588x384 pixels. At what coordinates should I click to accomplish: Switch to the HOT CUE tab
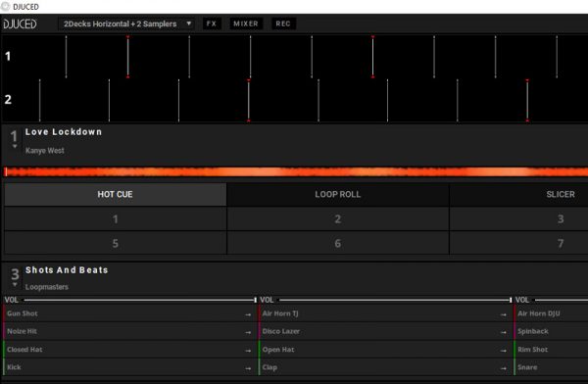115,194
